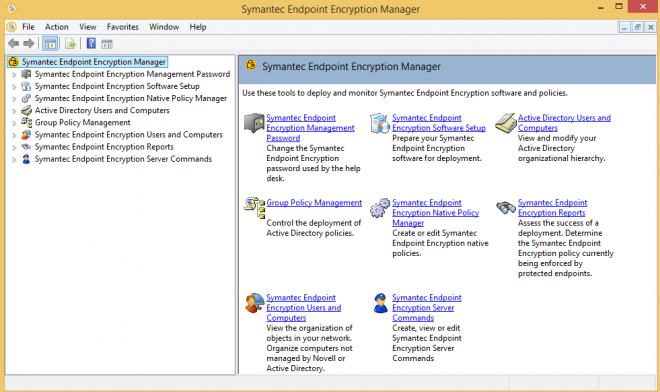This screenshot has width=660, height=392.
Task: Click the Users and Computers icon in content pane
Action: point(254,303)
